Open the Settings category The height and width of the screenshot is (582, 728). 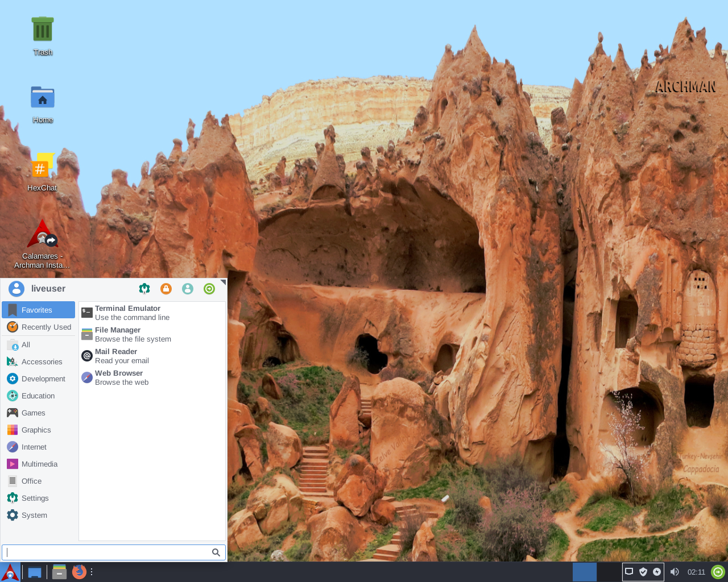point(39,498)
